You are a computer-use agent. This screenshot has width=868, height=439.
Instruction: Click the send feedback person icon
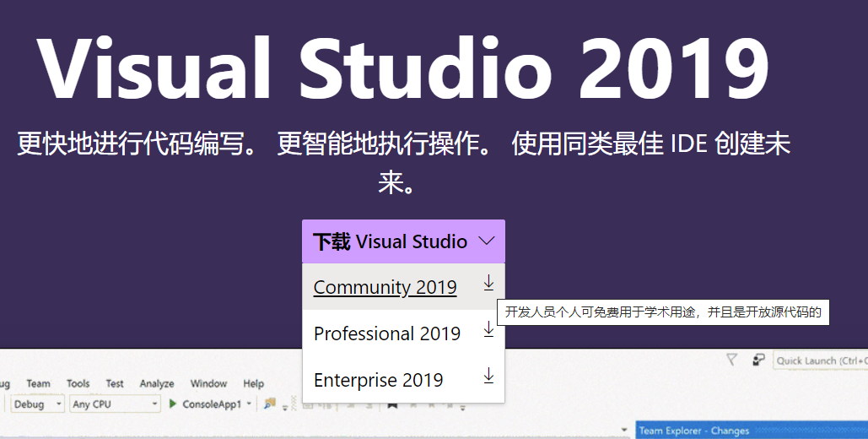(x=758, y=360)
